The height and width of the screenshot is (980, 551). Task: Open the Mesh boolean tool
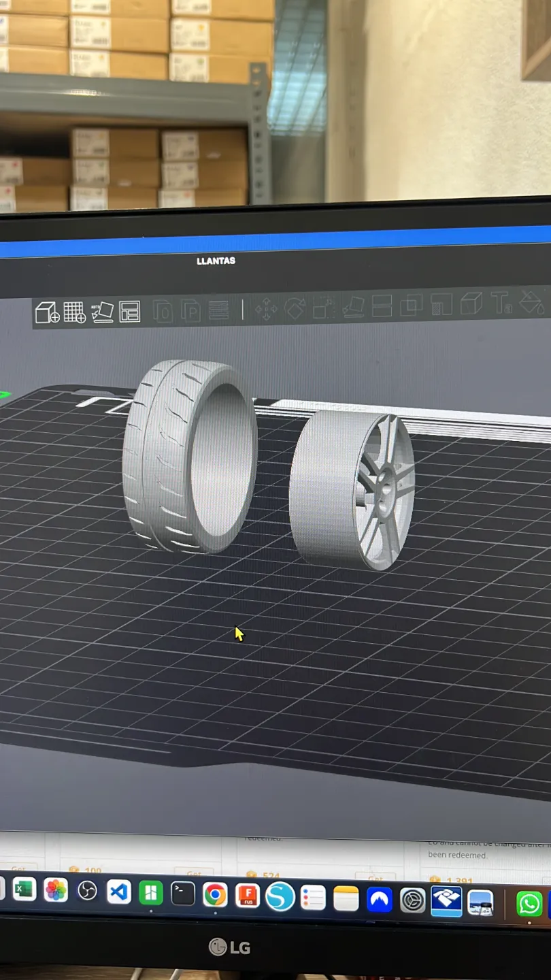[x=412, y=306]
